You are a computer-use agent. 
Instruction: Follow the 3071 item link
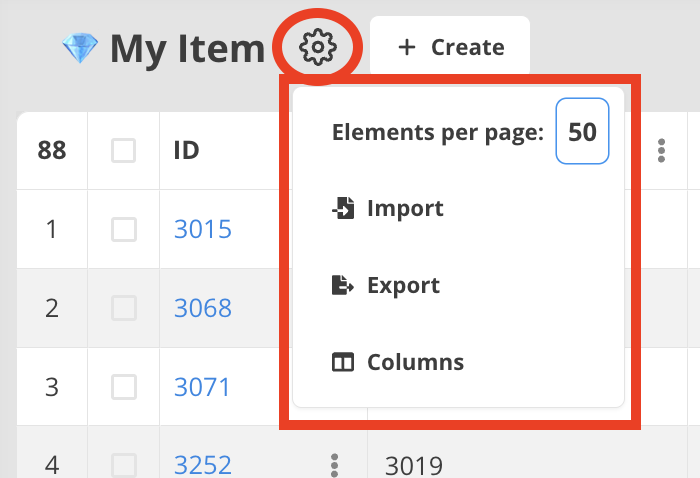(x=203, y=386)
